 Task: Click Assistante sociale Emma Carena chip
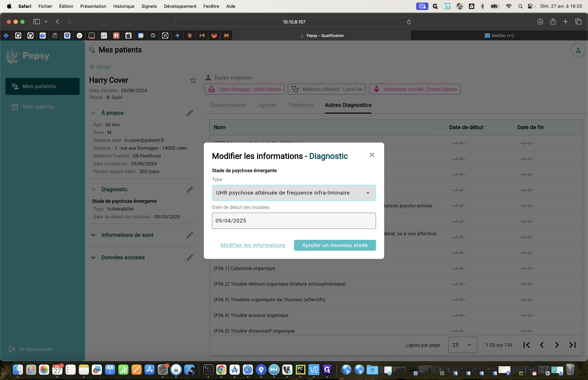(x=414, y=89)
